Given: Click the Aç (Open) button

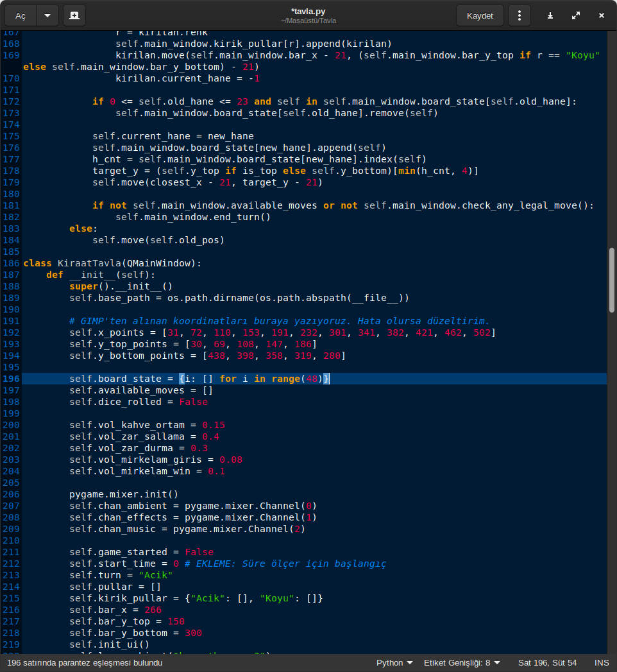Looking at the screenshot, I should 21,15.
